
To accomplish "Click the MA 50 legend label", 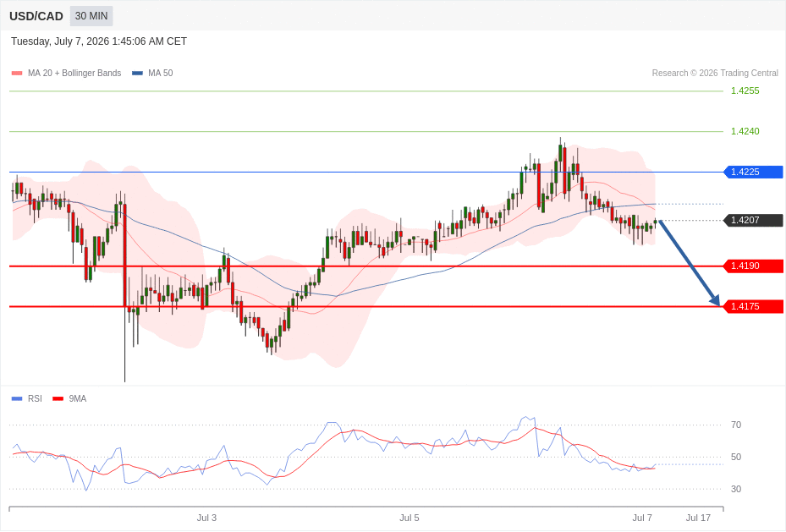I will coord(161,73).
